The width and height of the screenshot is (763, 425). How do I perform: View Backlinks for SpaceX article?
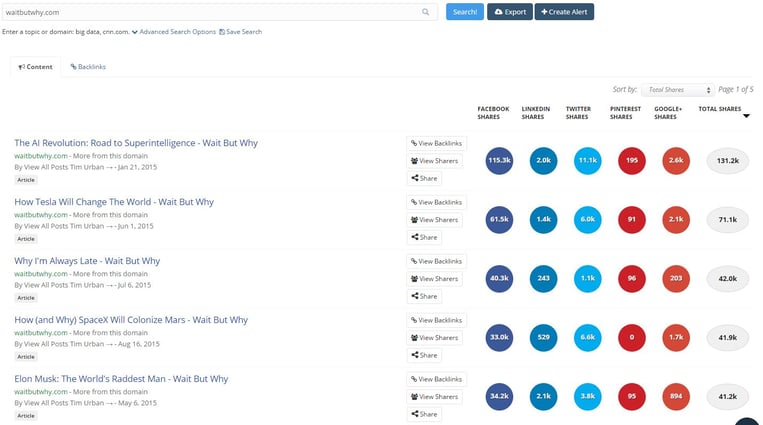436,320
